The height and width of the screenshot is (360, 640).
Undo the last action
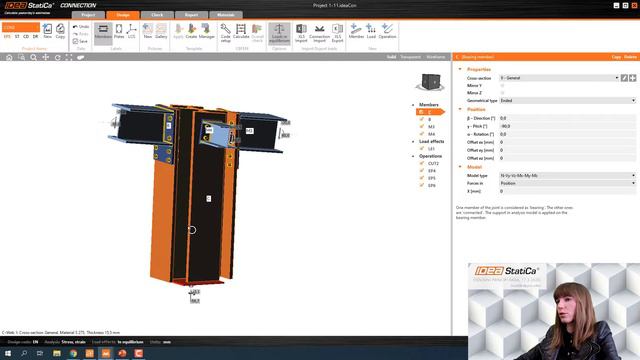coord(81,27)
